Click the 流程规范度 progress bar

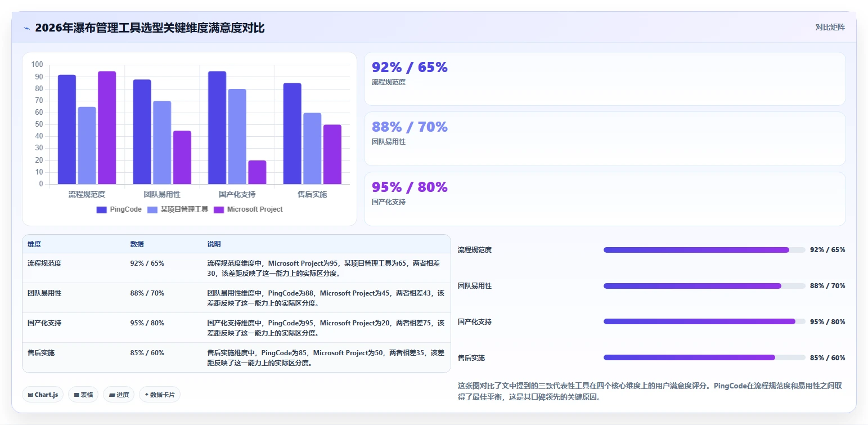tap(704, 250)
